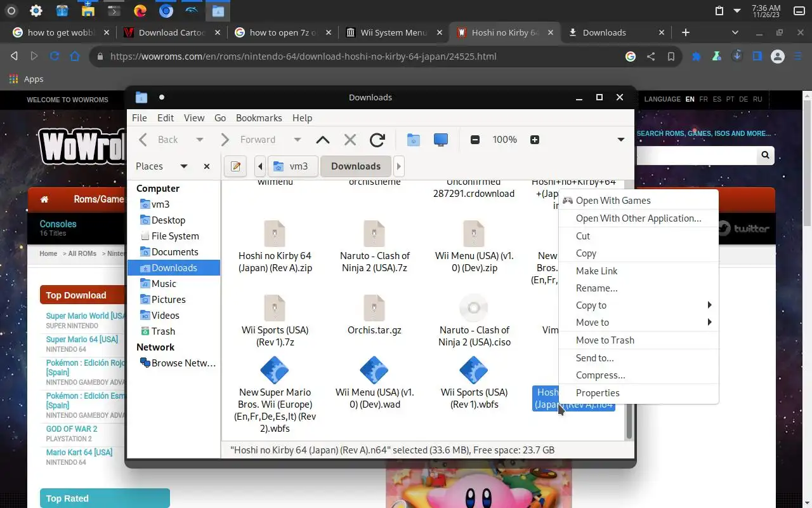Open the Edit menu
The width and height of the screenshot is (812, 508).
(x=166, y=118)
